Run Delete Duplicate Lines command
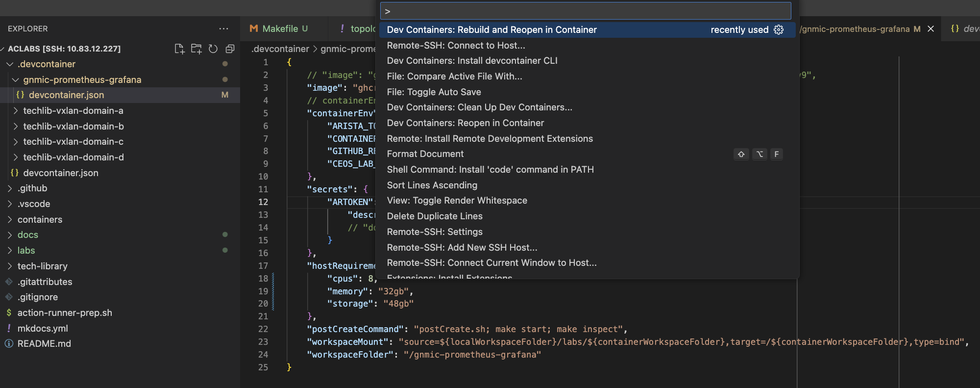980x388 pixels. click(x=587, y=216)
